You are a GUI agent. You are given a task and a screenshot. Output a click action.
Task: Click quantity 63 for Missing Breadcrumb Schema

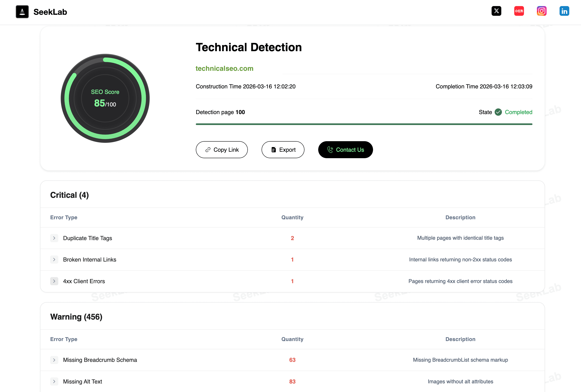pos(292,360)
